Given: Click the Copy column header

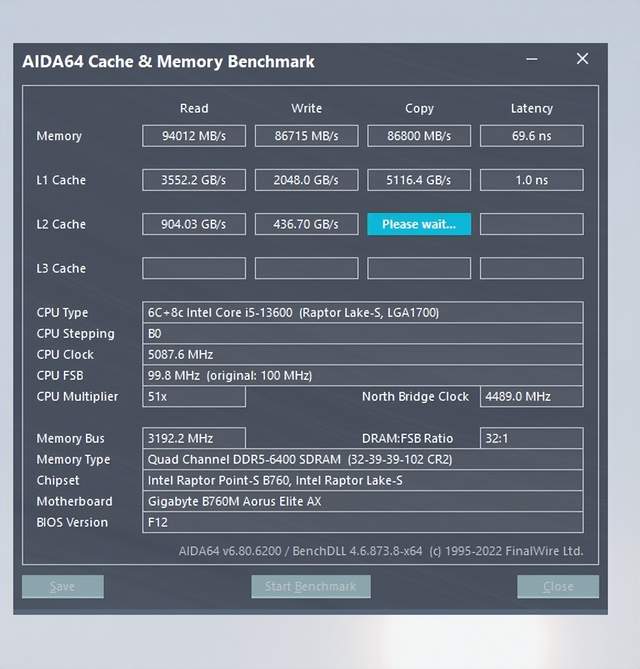Looking at the screenshot, I should [419, 109].
